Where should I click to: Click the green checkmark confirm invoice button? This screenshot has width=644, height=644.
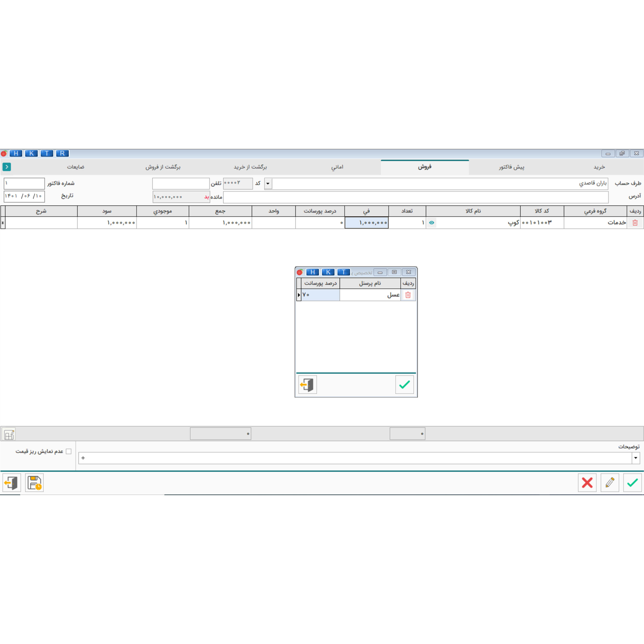click(632, 483)
